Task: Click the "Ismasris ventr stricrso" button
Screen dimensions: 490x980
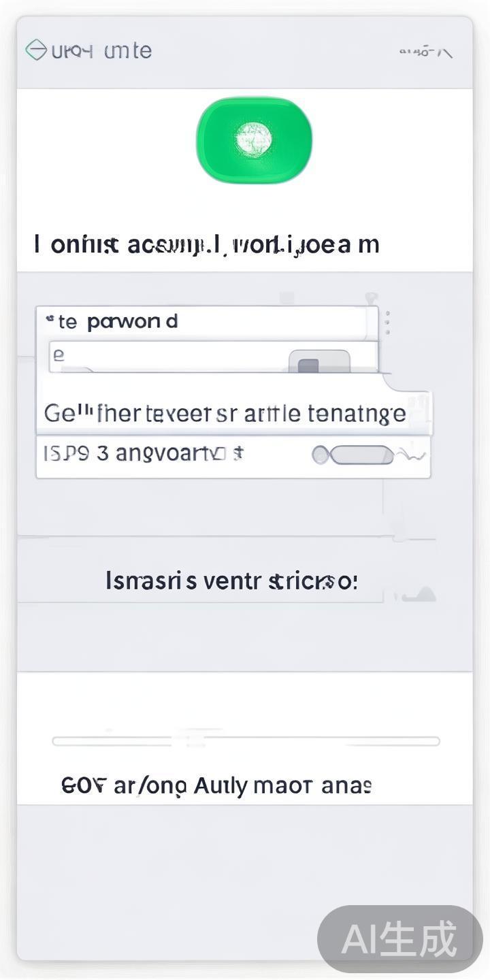Action: tap(231, 581)
